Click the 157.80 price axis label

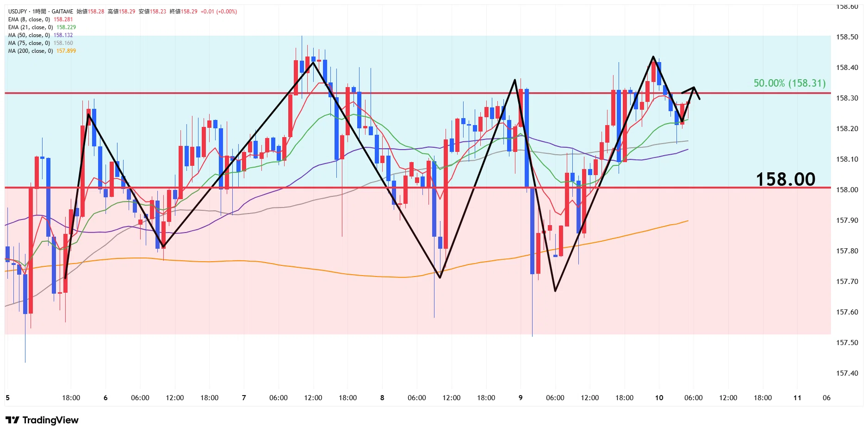pyautogui.click(x=847, y=251)
